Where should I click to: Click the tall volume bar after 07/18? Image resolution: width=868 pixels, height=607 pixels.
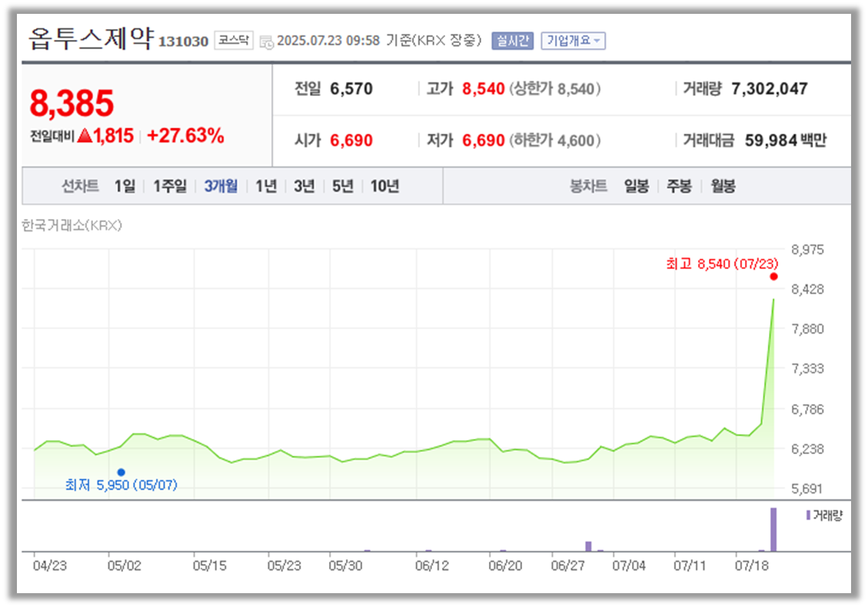pos(773,529)
